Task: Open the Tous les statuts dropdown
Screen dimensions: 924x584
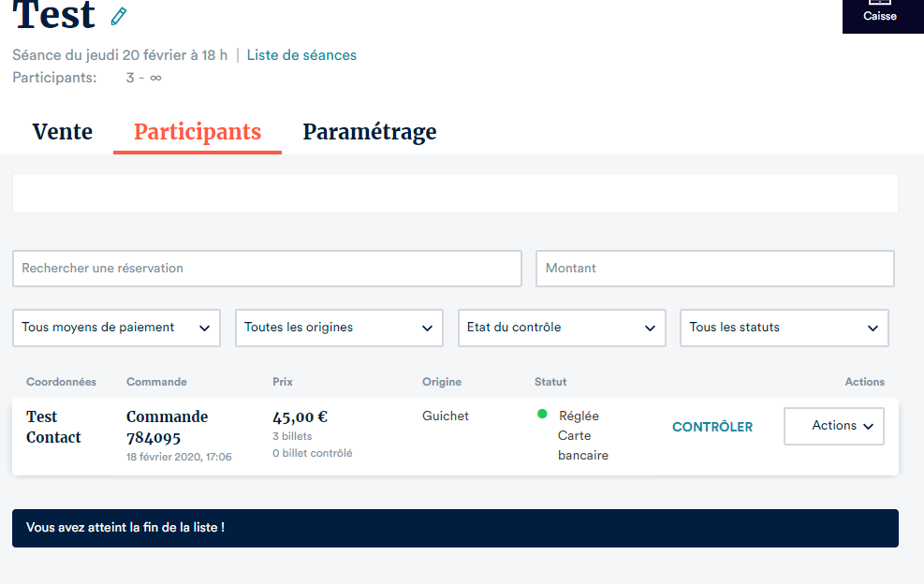Action: click(x=784, y=328)
